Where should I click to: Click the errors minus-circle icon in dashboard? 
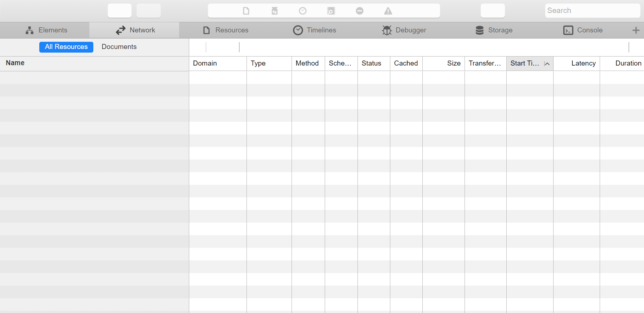coord(360,11)
